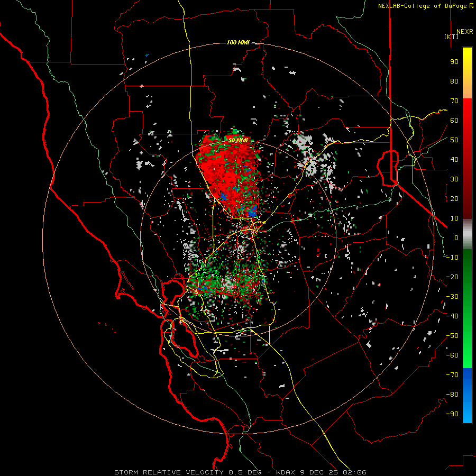Click the -70 scale label

coord(452,375)
